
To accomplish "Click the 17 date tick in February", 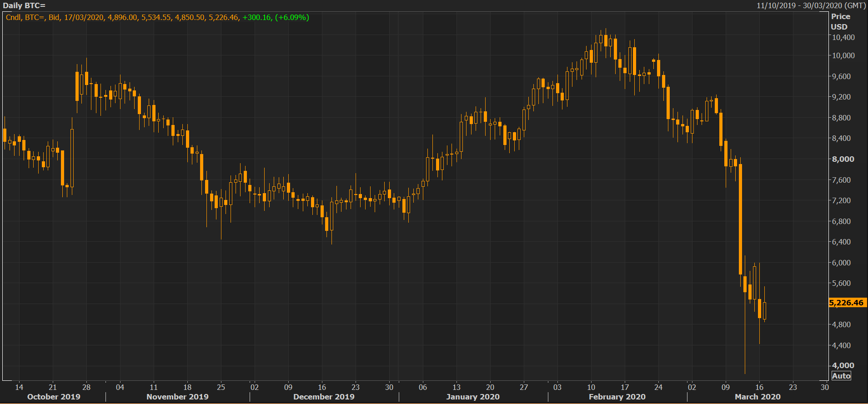I will click(x=625, y=387).
